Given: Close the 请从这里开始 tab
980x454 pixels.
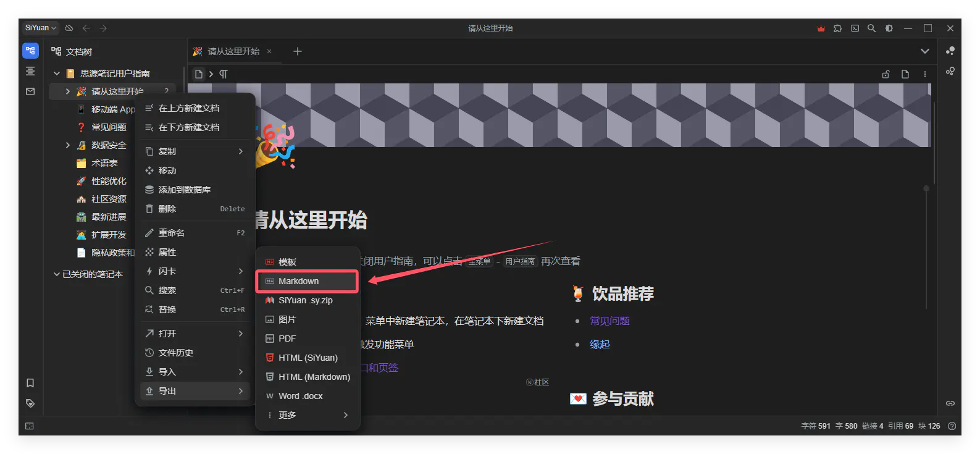Looking at the screenshot, I should (x=269, y=51).
